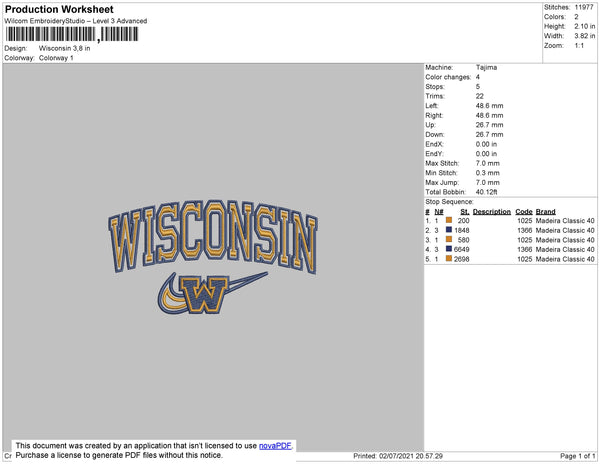Select the Height value 2.10 in
600x464 pixels.
tap(585, 26)
